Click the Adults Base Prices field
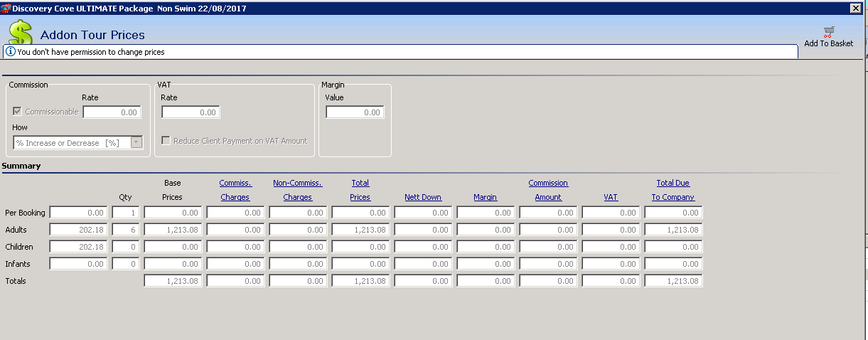Viewport: 868px width, 340px height. click(173, 230)
